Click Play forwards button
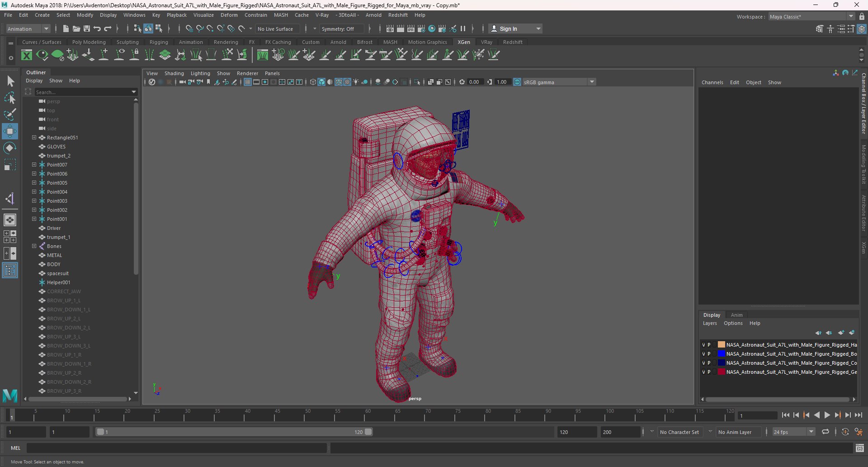The height and width of the screenshot is (467, 868). (827, 415)
